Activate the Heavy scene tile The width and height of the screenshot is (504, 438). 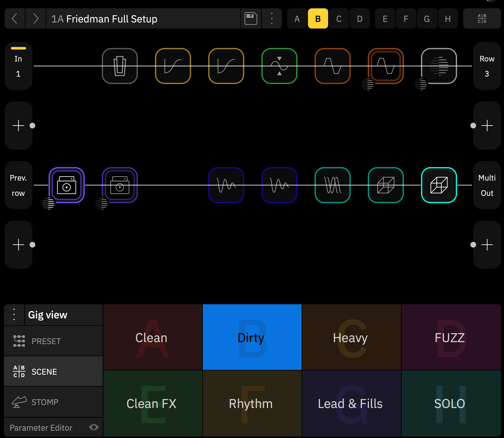click(352, 337)
